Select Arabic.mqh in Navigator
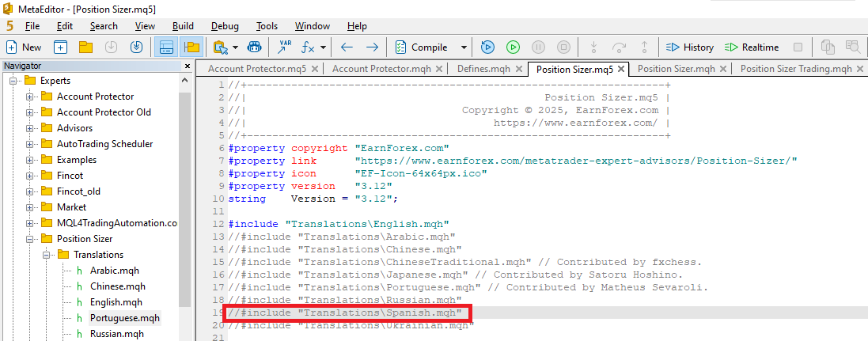The width and height of the screenshot is (868, 341). [115, 271]
